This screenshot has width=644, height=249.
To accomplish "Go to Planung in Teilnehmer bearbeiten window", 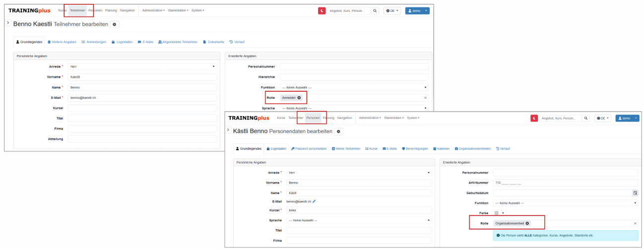I will (x=111, y=10).
